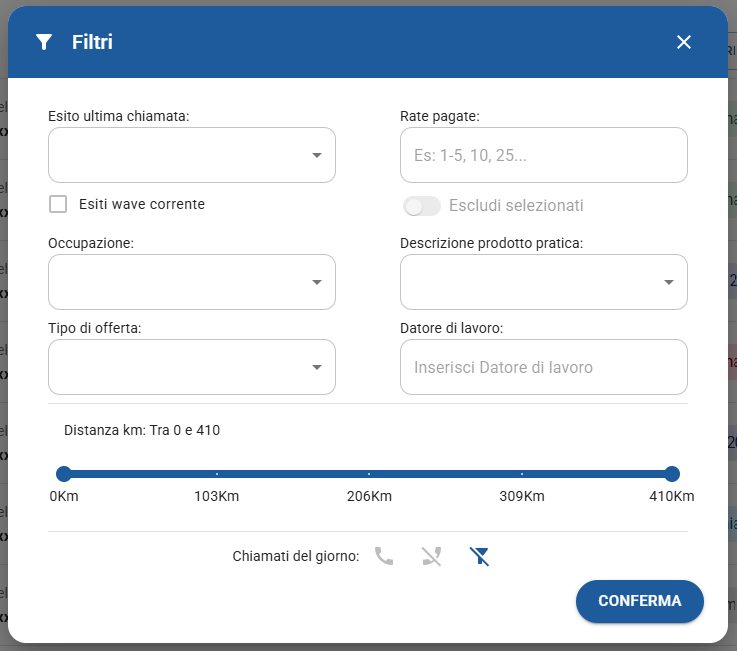
Task: Click the slider track at the 309Km mark
Action: 521,474
